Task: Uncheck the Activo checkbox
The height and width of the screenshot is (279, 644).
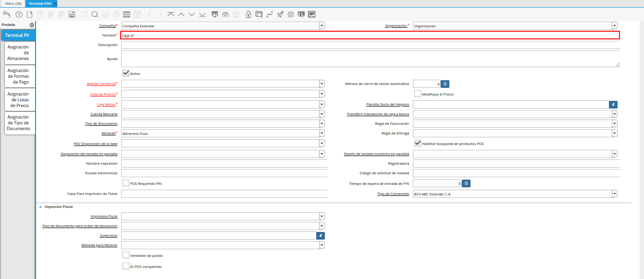Action: [x=126, y=73]
